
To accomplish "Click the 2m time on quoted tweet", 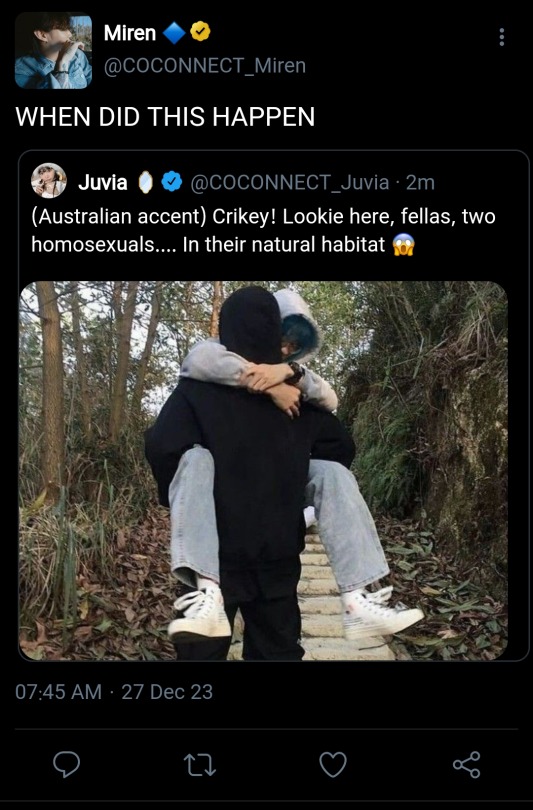I will pos(420,182).
